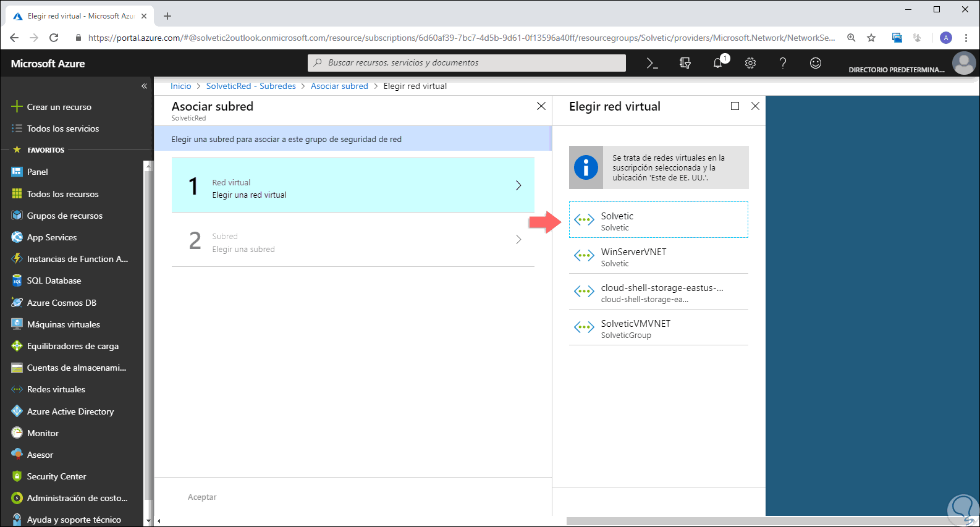The height and width of the screenshot is (527, 980).
Task: Click Crear un recurso
Action: (59, 107)
